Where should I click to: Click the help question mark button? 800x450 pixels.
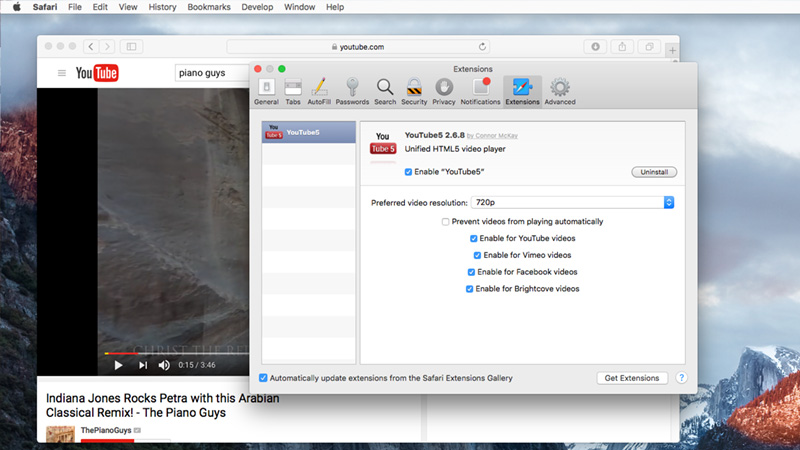(682, 378)
